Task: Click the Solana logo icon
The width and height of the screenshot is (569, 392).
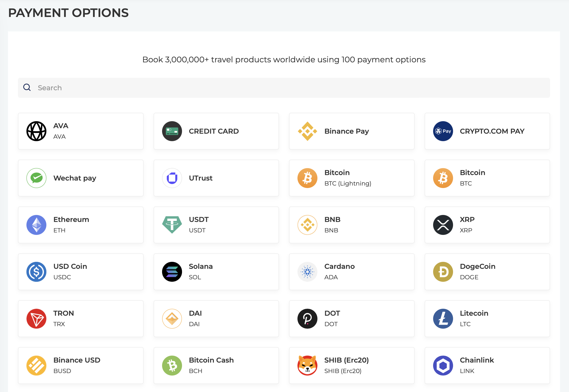Action: pyautogui.click(x=172, y=272)
